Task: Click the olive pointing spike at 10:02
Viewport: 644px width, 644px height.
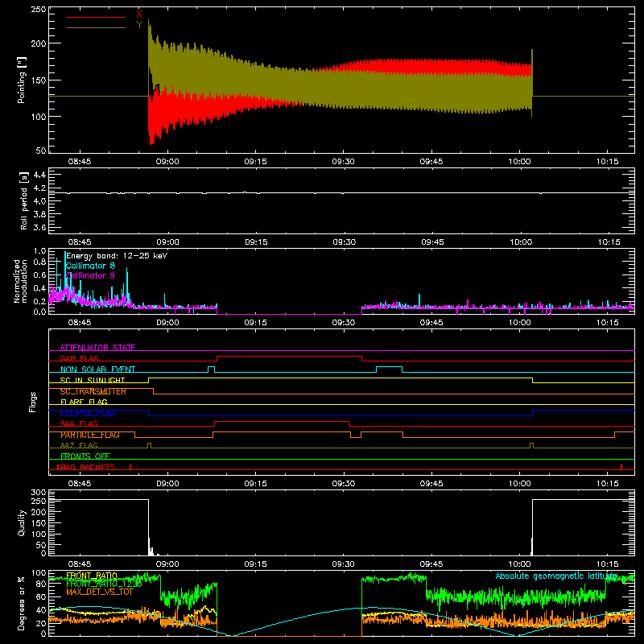Action: 532,84
